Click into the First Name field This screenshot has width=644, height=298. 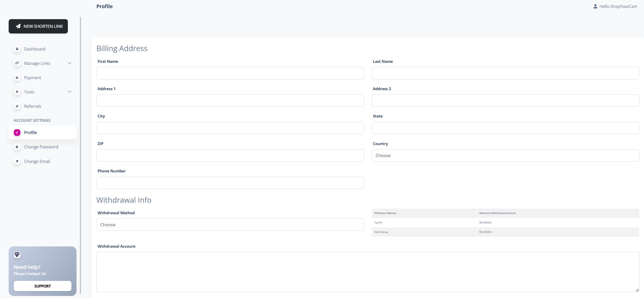pyautogui.click(x=230, y=73)
